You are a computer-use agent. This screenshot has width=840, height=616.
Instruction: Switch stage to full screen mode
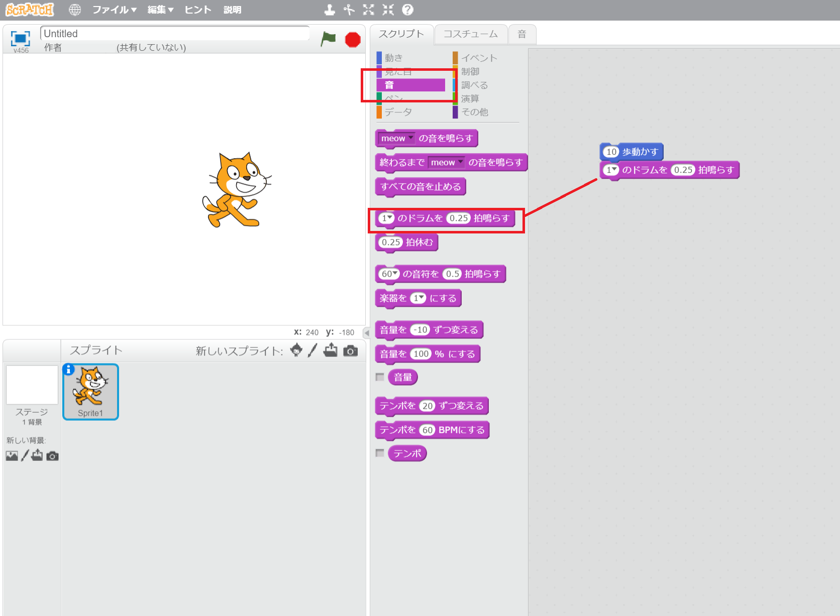[21, 38]
